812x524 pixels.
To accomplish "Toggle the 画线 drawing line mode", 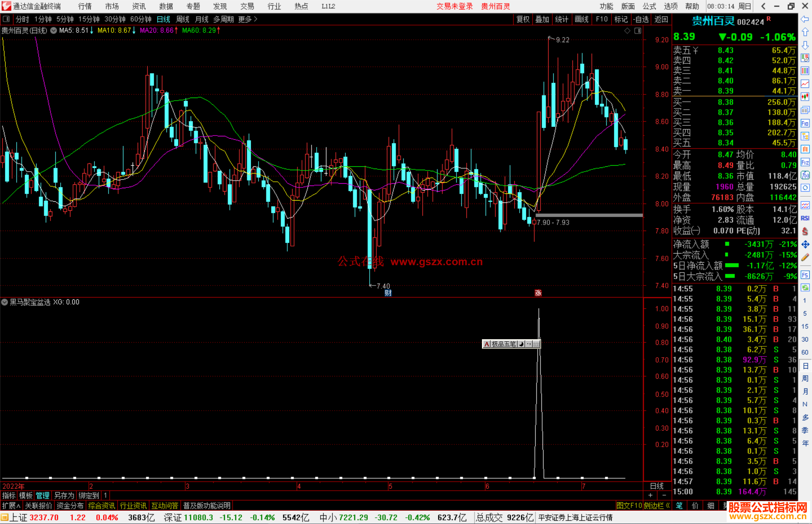I will click(x=582, y=19).
